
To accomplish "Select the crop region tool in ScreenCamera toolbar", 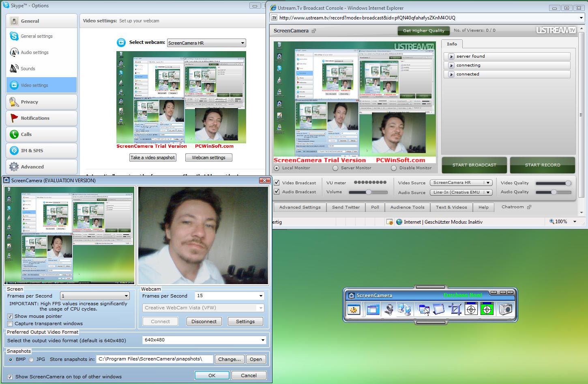I will (x=455, y=310).
